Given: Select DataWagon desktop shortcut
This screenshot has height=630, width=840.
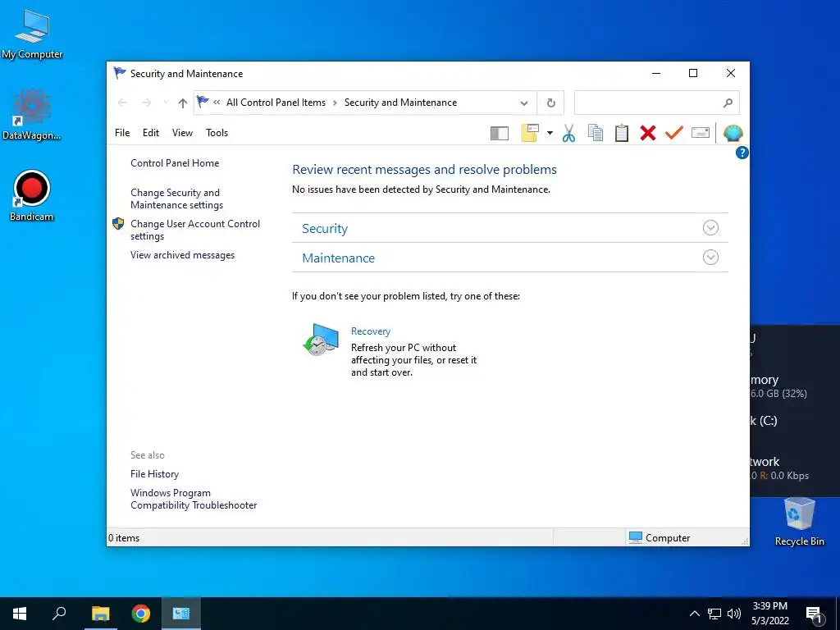Looking at the screenshot, I should pyautogui.click(x=32, y=115).
